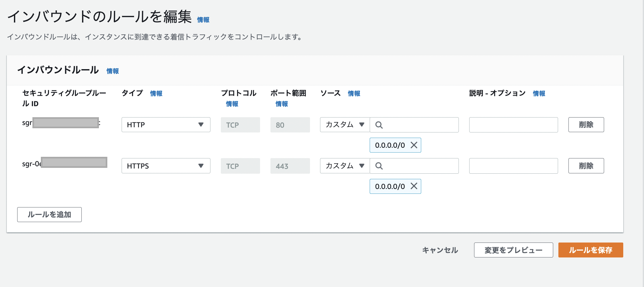Click ルールを追加 to add a rule
Screen dimensions: 644x287
point(49,215)
